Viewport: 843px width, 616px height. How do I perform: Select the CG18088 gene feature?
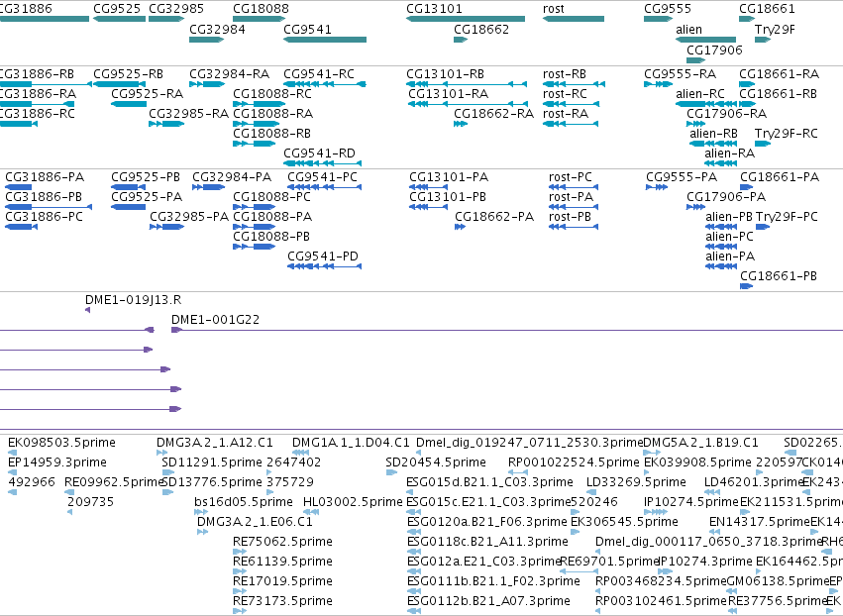click(x=260, y=19)
